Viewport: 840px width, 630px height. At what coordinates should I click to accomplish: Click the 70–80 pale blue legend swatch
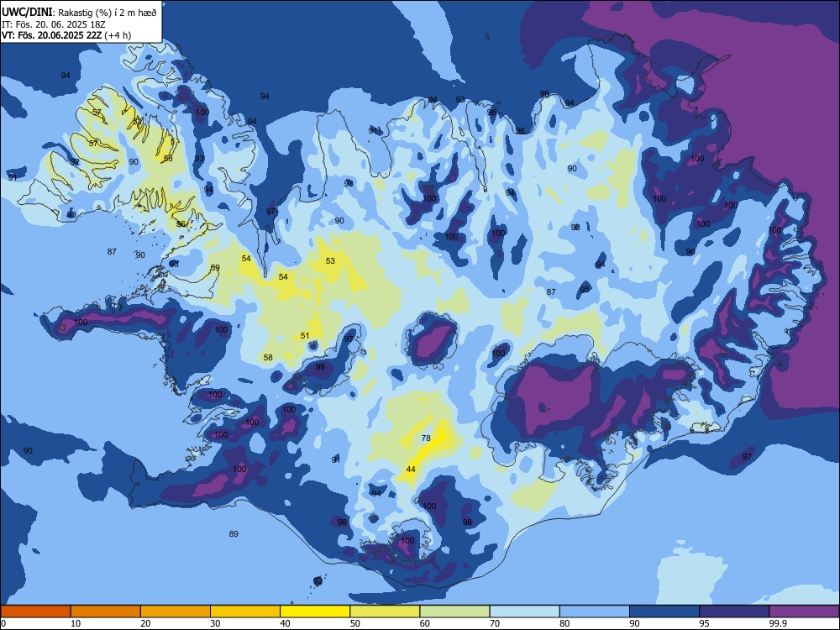tap(524, 612)
